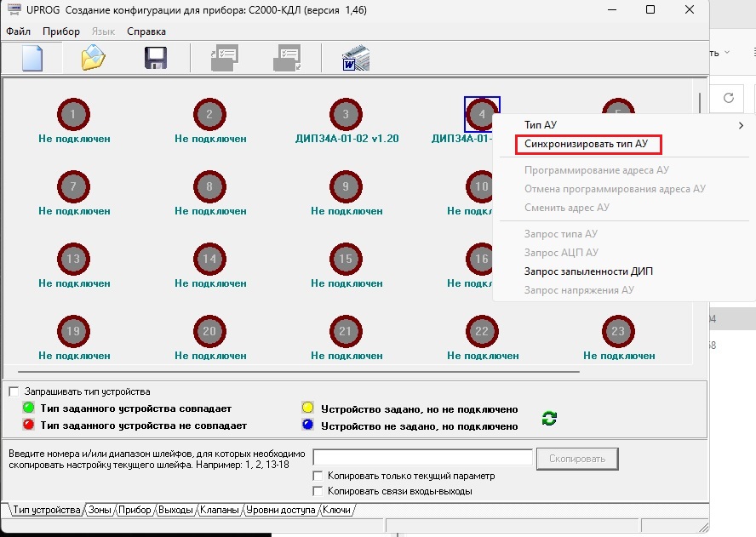Check 'Копировать связи входы-выходы'
756x537 pixels.
point(318,491)
